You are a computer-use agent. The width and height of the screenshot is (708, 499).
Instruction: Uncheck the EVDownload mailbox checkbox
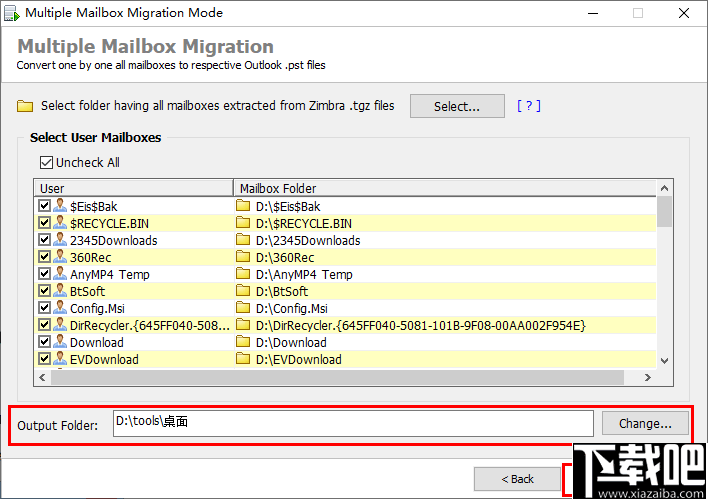click(44, 359)
